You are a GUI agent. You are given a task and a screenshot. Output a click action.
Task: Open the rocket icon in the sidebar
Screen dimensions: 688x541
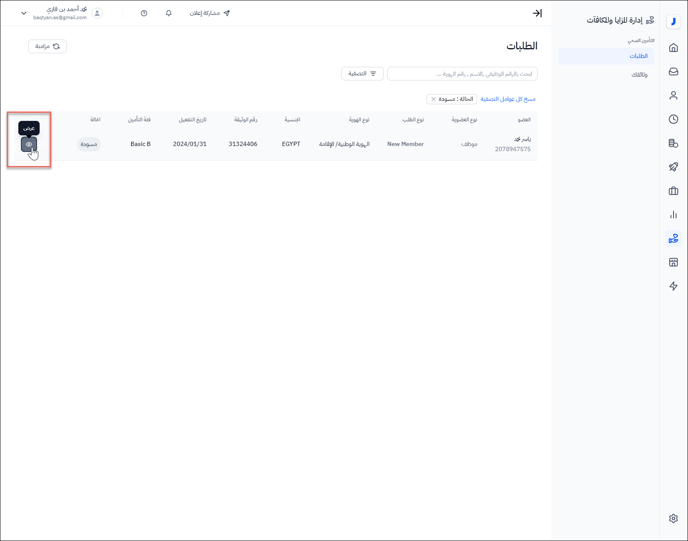pos(673,167)
